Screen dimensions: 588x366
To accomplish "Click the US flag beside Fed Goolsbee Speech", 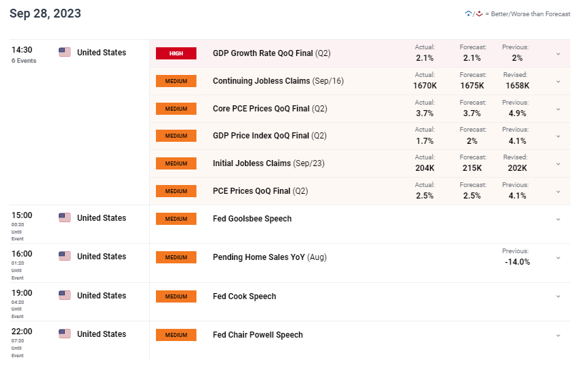I will [65, 217].
